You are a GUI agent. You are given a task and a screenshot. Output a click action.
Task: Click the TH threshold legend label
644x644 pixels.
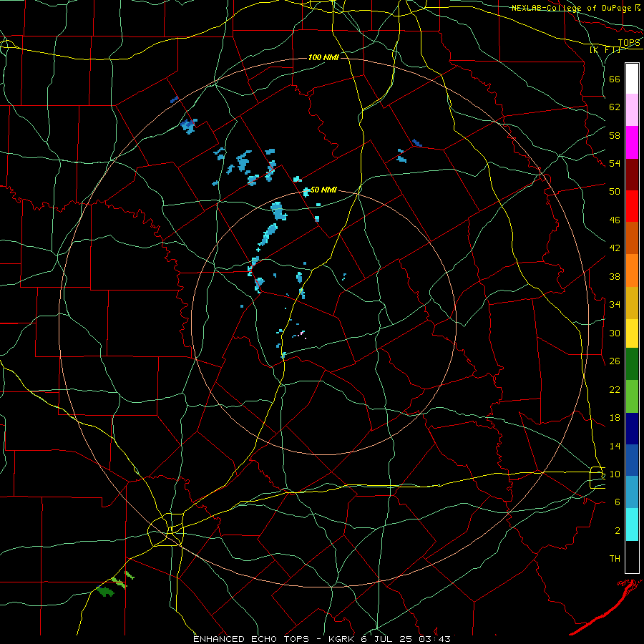[615, 558]
